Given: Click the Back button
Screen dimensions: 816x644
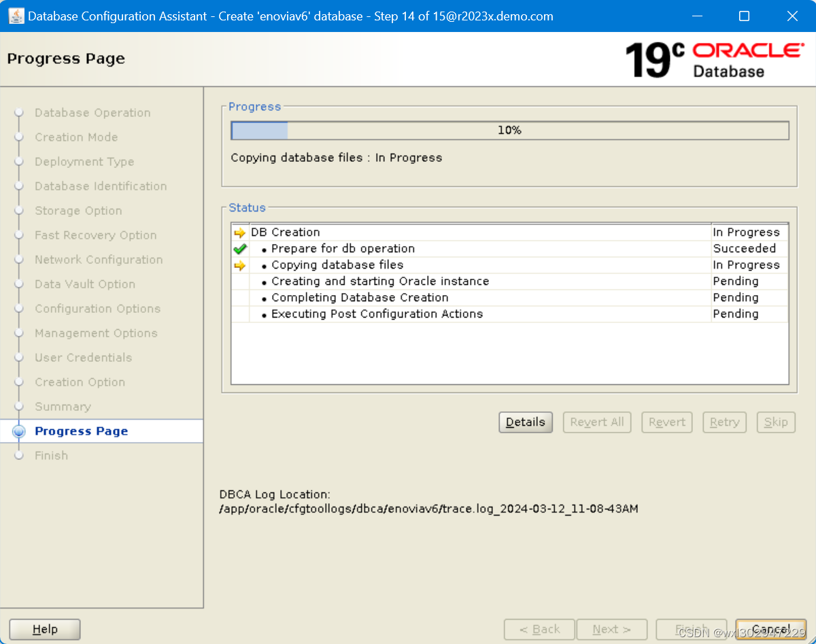Looking at the screenshot, I should pos(539,630).
